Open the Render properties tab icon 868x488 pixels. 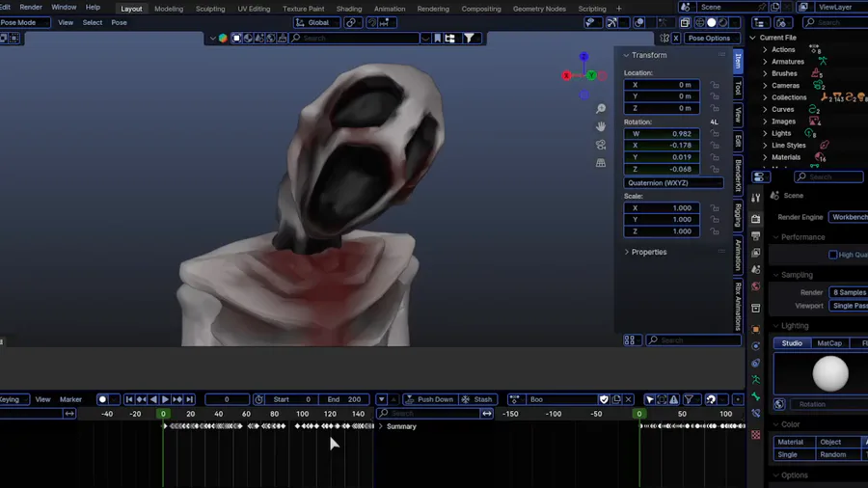(755, 219)
